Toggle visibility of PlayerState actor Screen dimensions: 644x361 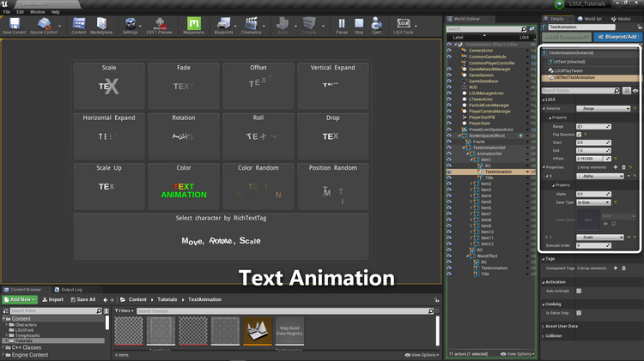(x=449, y=123)
